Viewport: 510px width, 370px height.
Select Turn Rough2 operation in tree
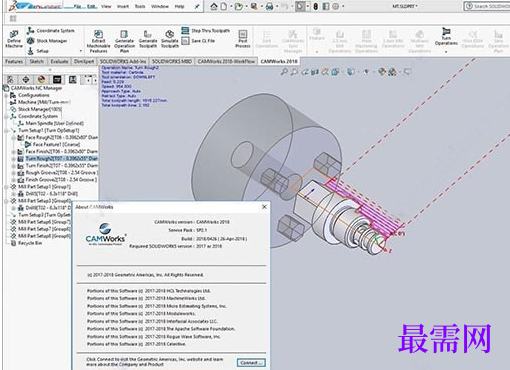pos(58,159)
